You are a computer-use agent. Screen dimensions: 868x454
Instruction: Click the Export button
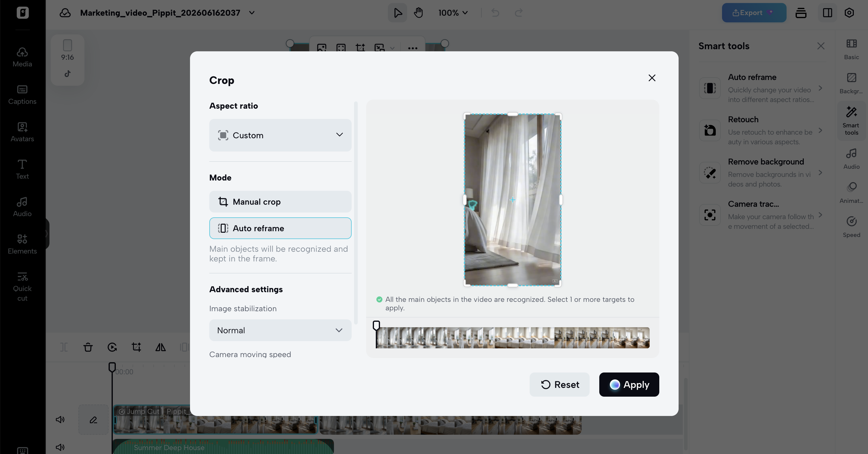pos(754,13)
